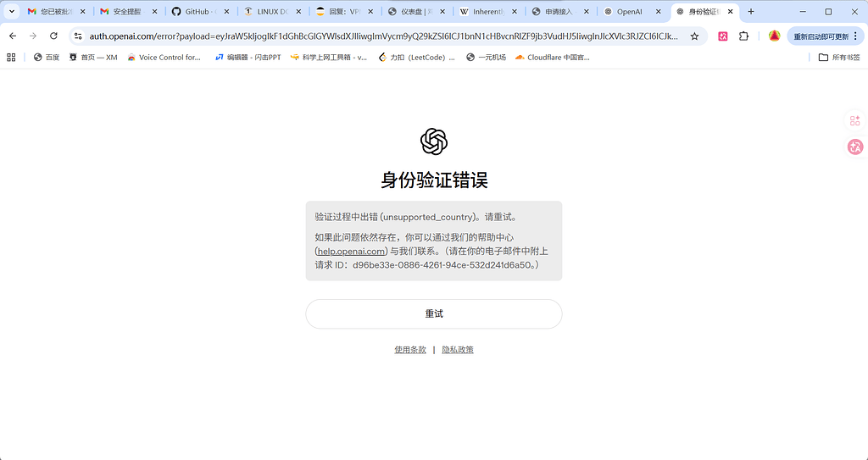868x460 pixels.
Task: Close the 安全提醒 tab
Action: pos(154,12)
